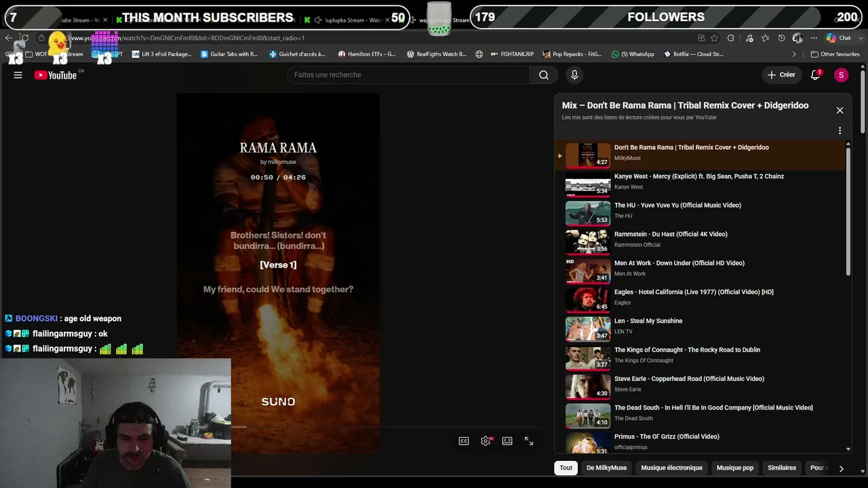Image resolution: width=868 pixels, height=488 pixels.
Task: Open the browser favourites star-list icon
Action: [765, 38]
